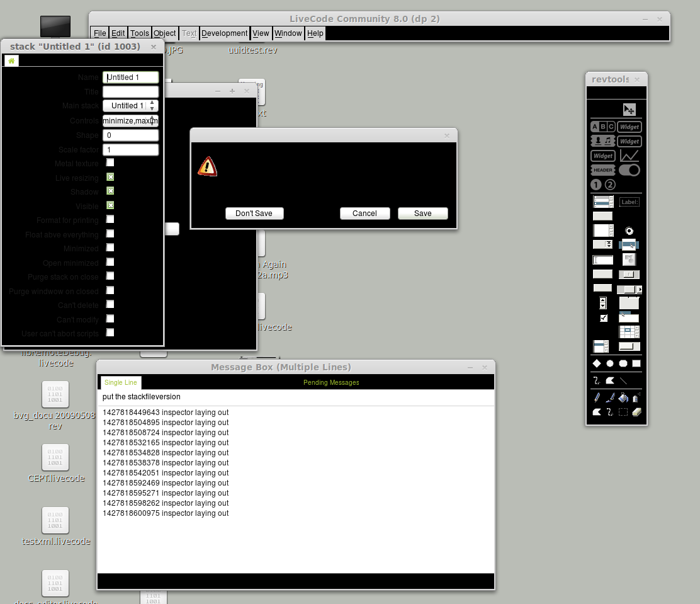This screenshot has height=604, width=700.
Task: Select the pointer edit tool
Action: (629, 109)
